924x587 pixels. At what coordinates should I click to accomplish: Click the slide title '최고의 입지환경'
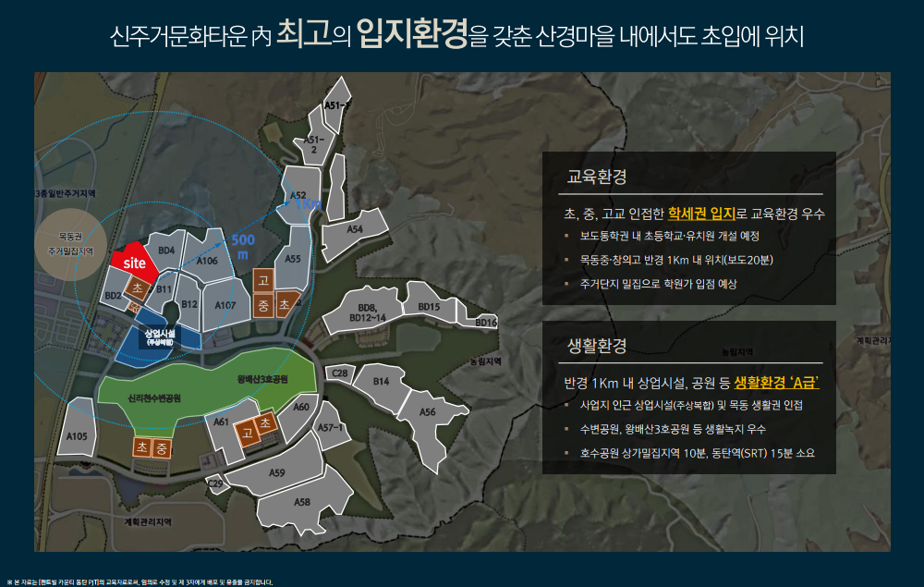372,33
